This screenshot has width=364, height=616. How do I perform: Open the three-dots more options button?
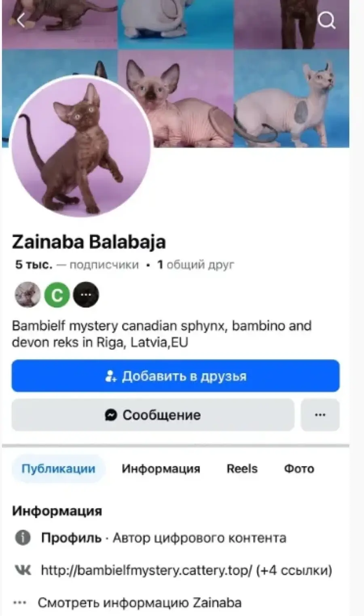pos(320,415)
